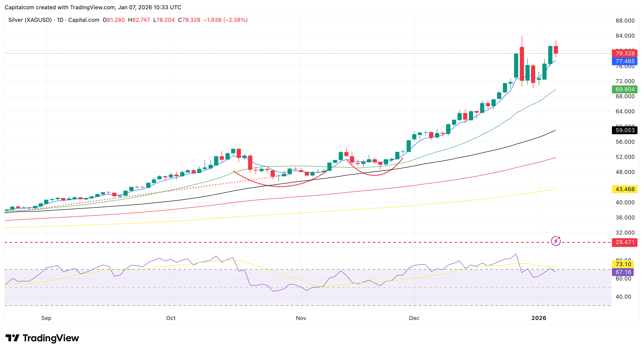Click the Silver (XAGUSD) symbol title

(30, 20)
